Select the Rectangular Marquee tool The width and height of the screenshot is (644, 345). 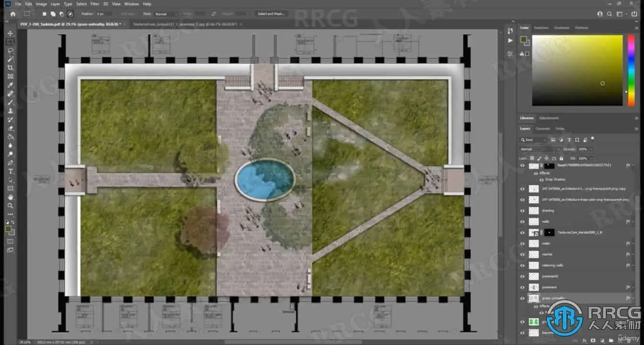pyautogui.click(x=11, y=42)
